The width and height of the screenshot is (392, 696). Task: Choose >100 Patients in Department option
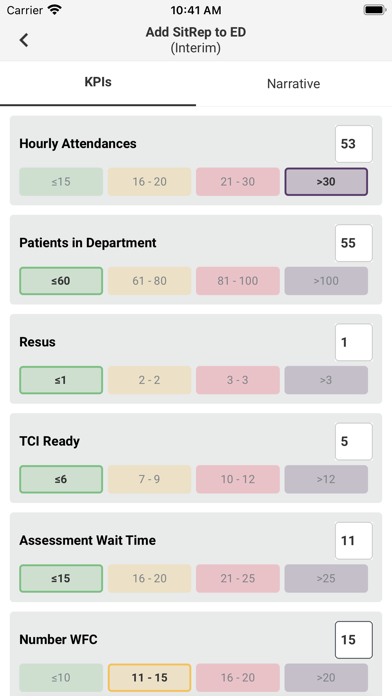coord(326,281)
